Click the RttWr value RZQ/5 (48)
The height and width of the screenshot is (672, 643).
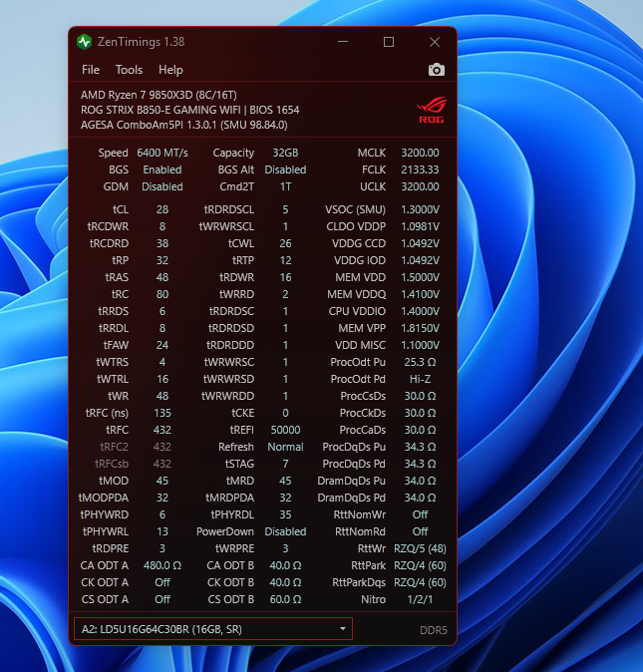pyautogui.click(x=420, y=548)
